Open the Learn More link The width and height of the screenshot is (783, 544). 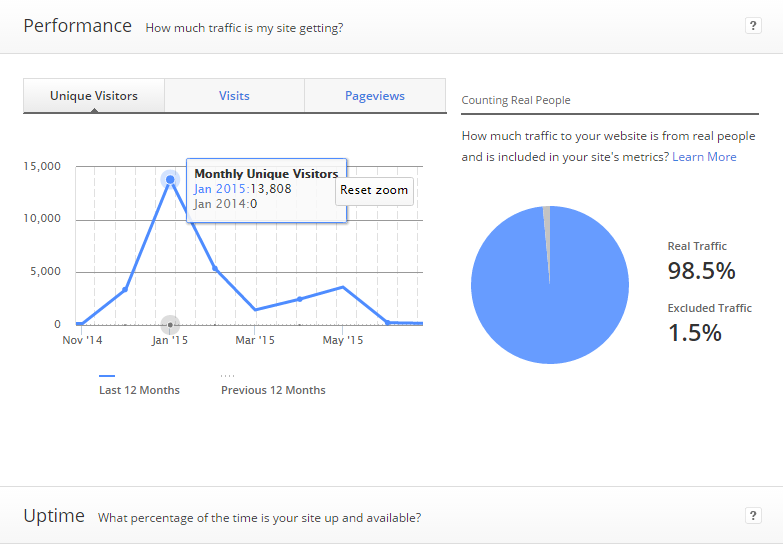pyautogui.click(x=704, y=157)
